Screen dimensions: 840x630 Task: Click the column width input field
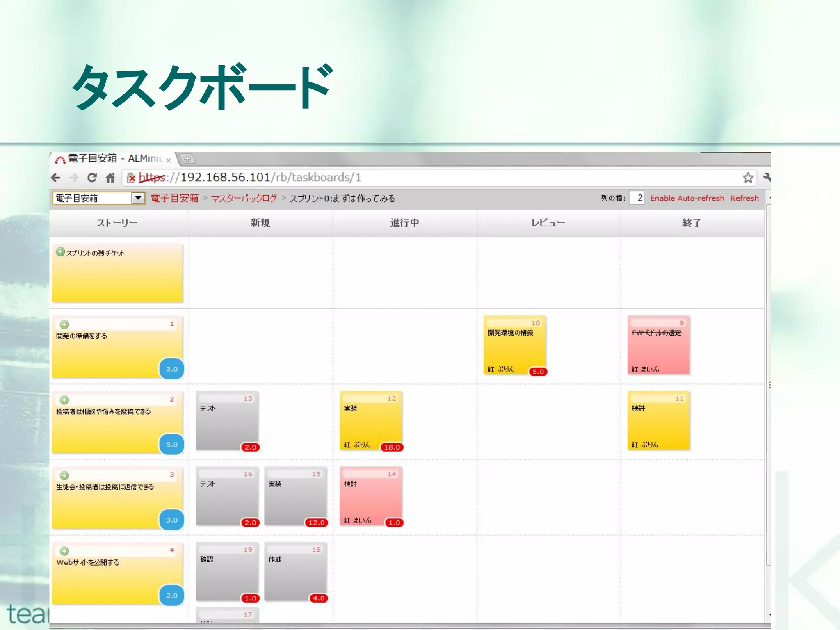pyautogui.click(x=636, y=198)
